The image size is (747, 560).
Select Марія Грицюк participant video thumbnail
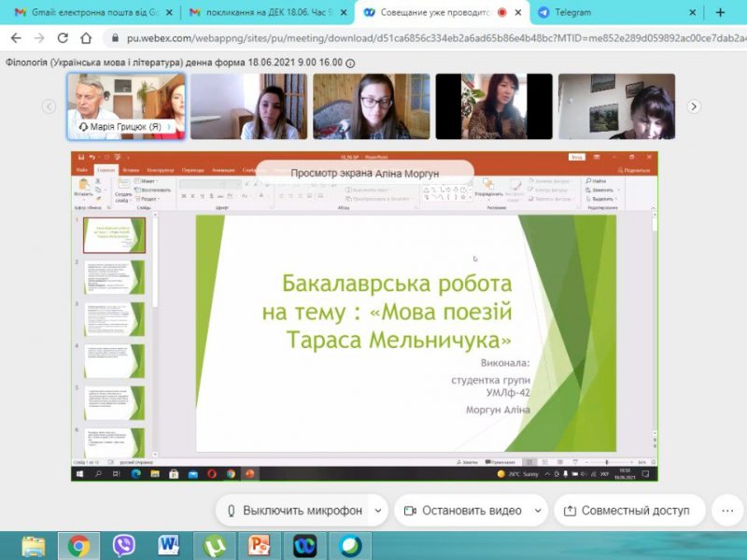point(126,106)
